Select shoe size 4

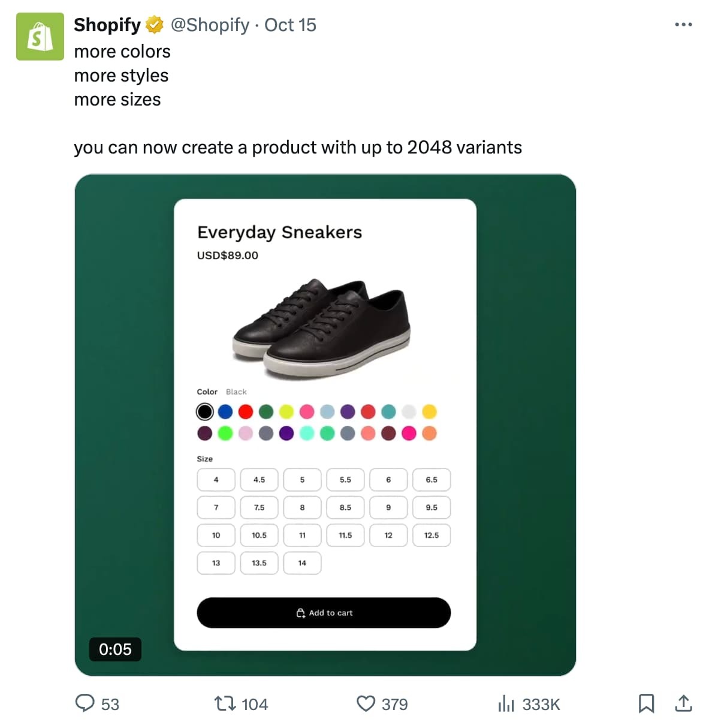pyautogui.click(x=216, y=480)
